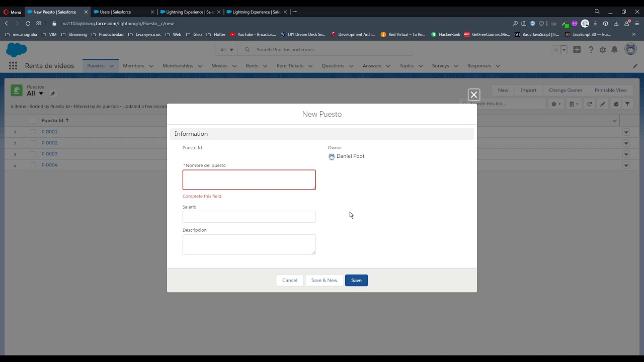644x362 pixels.
Task: Expand the Movies tab dropdown arrow
Action: pos(234,66)
